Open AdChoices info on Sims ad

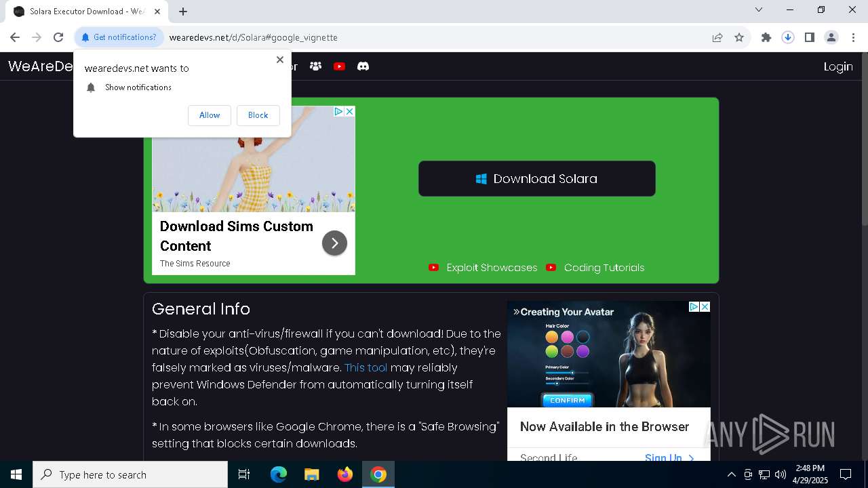pos(339,111)
